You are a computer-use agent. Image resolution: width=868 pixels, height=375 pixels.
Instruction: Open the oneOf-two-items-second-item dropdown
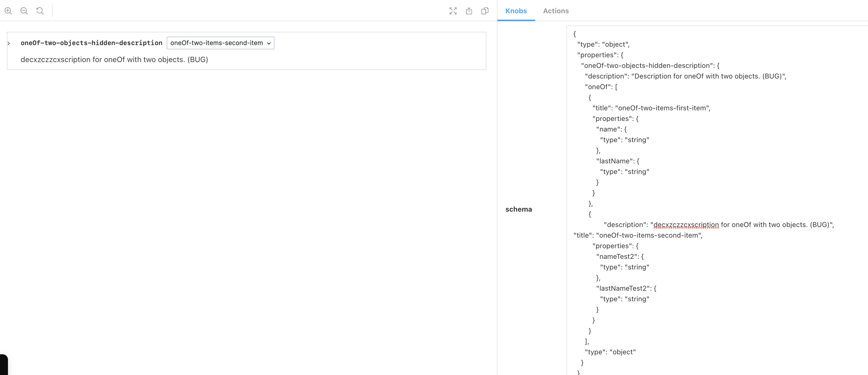pyautogui.click(x=220, y=43)
